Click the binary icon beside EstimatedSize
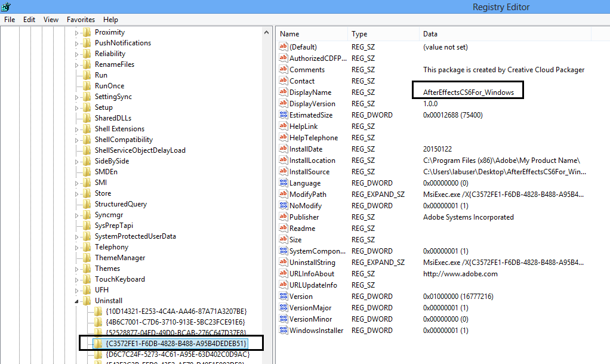The height and width of the screenshot is (364, 610). click(284, 115)
